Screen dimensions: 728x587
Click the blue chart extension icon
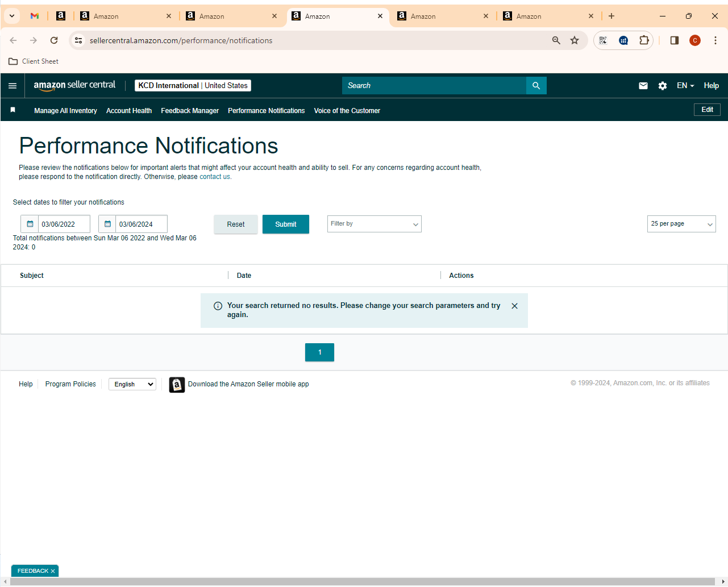623,40
